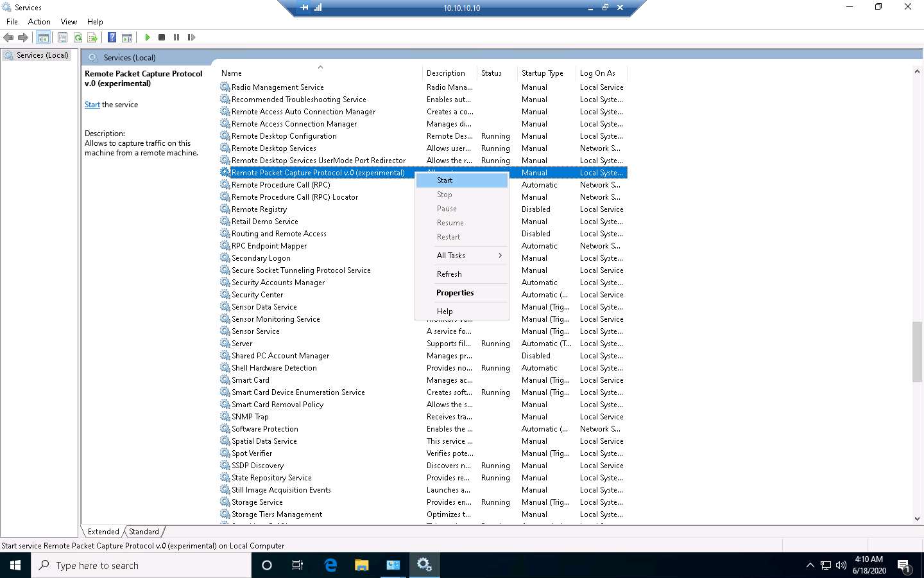
Task: Toggle Show/Hide Console Tree toolbar icon
Action: coord(43,37)
